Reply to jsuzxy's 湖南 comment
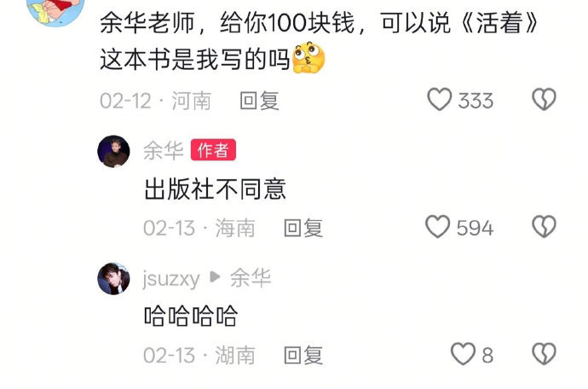Viewport: 588px width, 389px height. click(303, 355)
